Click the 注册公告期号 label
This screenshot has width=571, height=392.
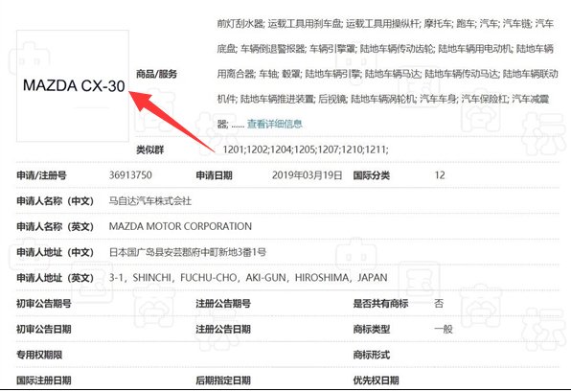pyautogui.click(x=223, y=303)
